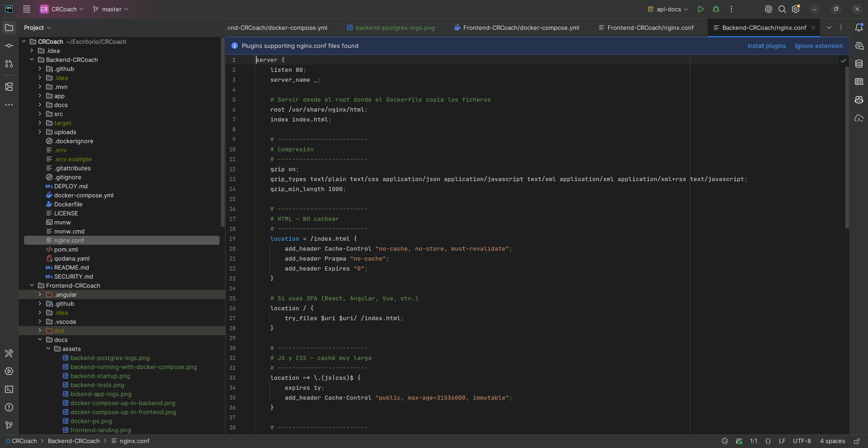Image resolution: width=868 pixels, height=448 pixels.
Task: Close the Backend-CRCoach/nginx.conf tab
Action: (x=813, y=28)
